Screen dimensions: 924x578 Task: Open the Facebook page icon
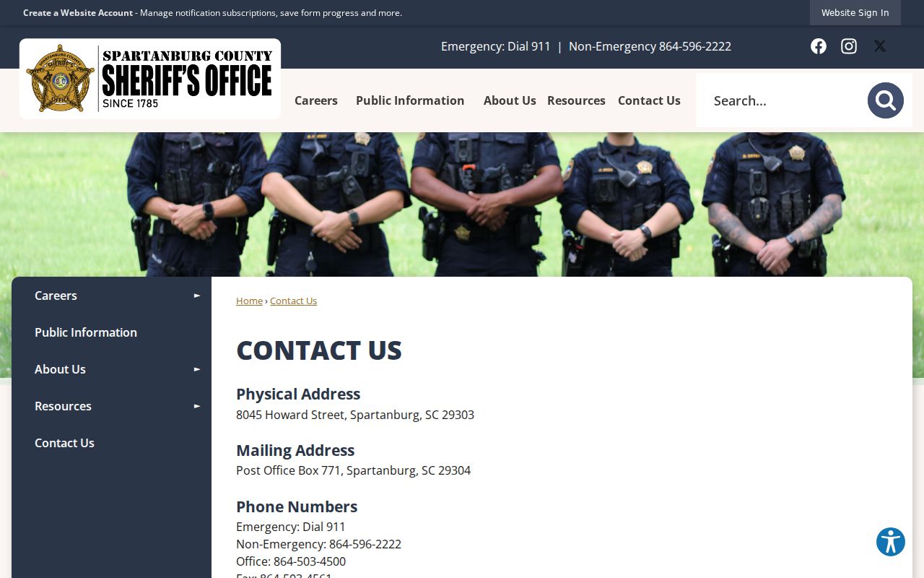[x=818, y=46]
